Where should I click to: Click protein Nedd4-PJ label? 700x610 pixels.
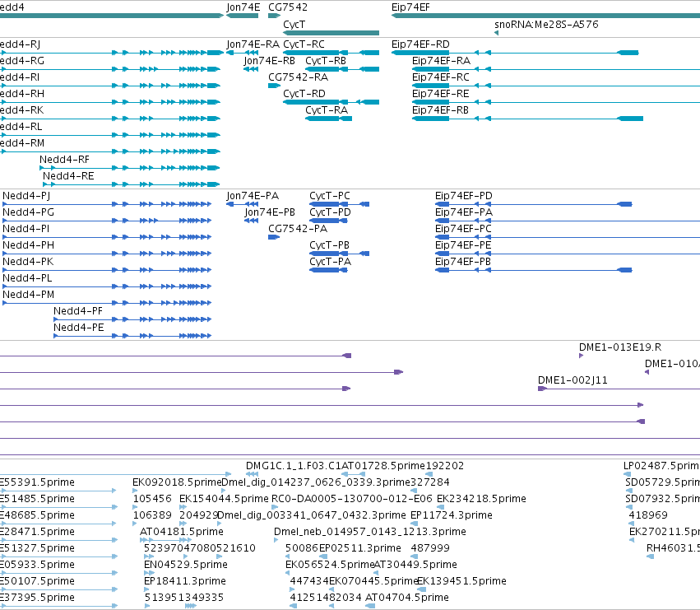click(26, 196)
